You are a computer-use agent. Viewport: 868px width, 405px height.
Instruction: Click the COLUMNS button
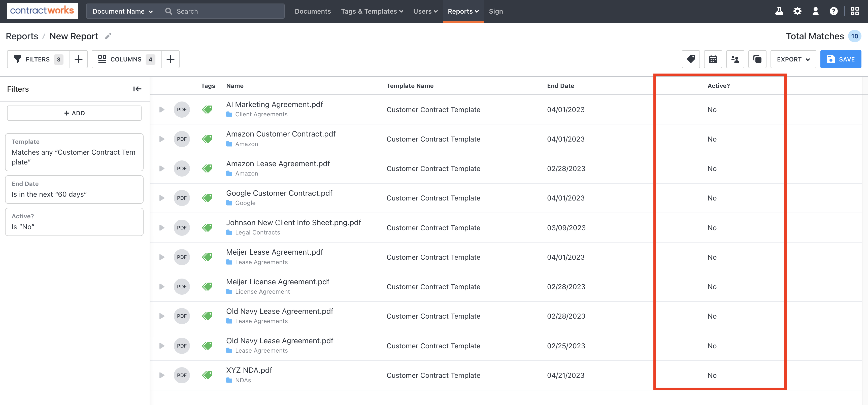coord(127,59)
